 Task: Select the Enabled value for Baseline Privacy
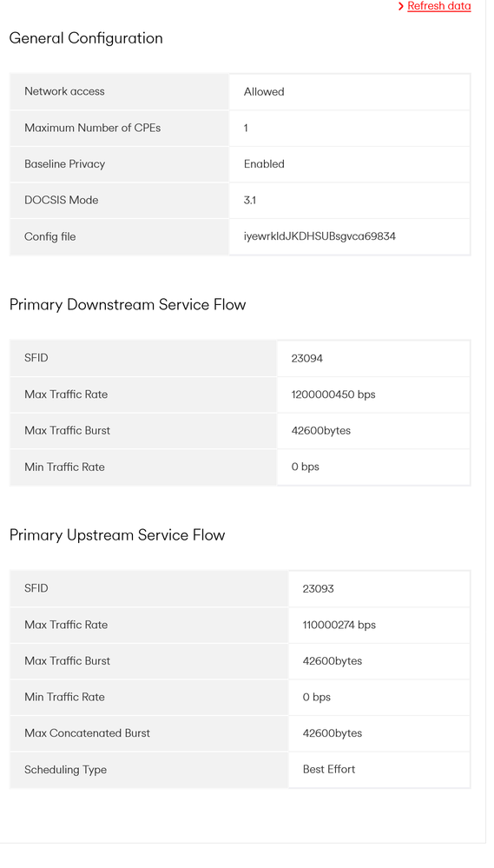coord(264,164)
